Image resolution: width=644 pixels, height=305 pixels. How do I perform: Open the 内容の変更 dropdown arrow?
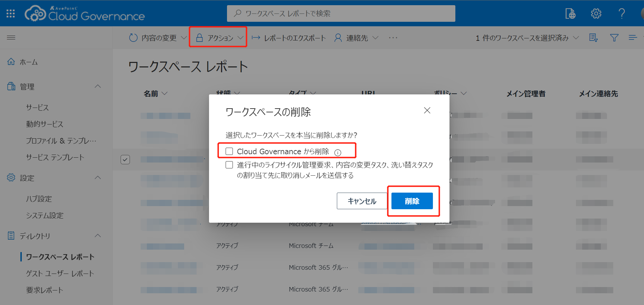point(184,38)
